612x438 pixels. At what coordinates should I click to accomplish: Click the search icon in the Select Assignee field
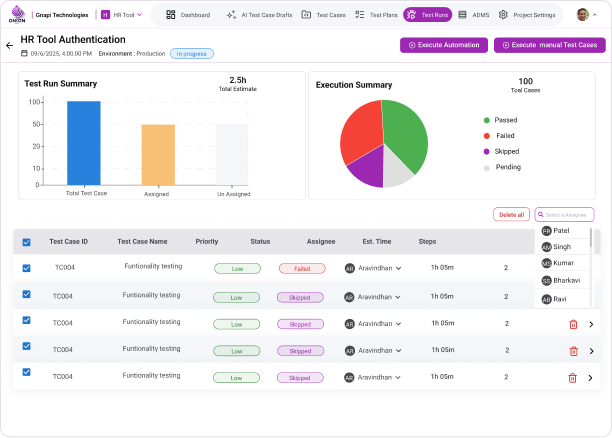pos(541,214)
